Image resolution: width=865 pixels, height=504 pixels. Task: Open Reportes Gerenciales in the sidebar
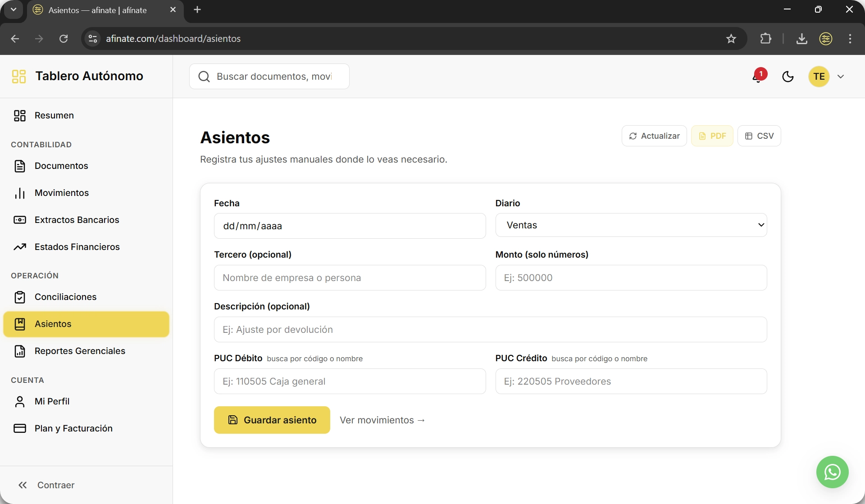click(x=80, y=351)
